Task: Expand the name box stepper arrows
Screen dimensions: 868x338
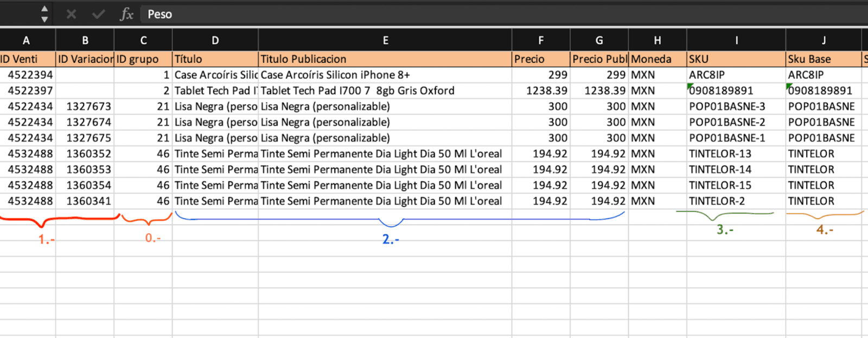Action: coord(44,14)
